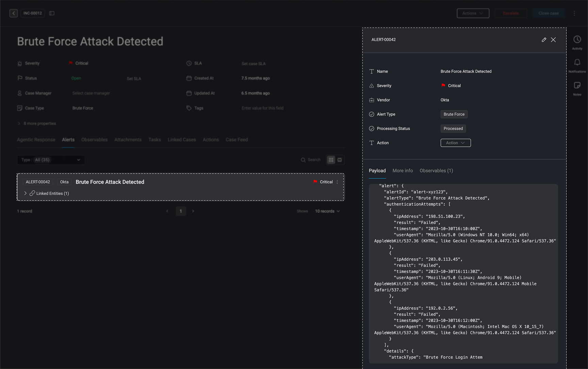Open the 10 records page size dropdown
588x369 pixels.
point(327,211)
